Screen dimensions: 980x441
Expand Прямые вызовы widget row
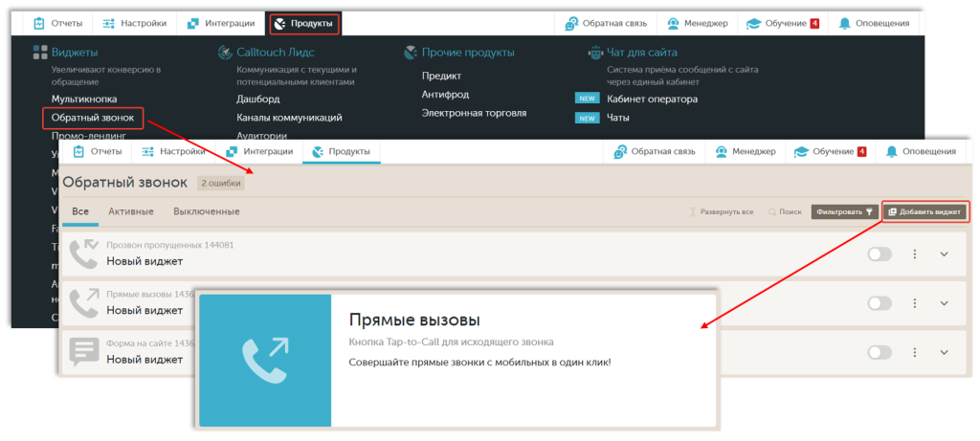point(945,303)
